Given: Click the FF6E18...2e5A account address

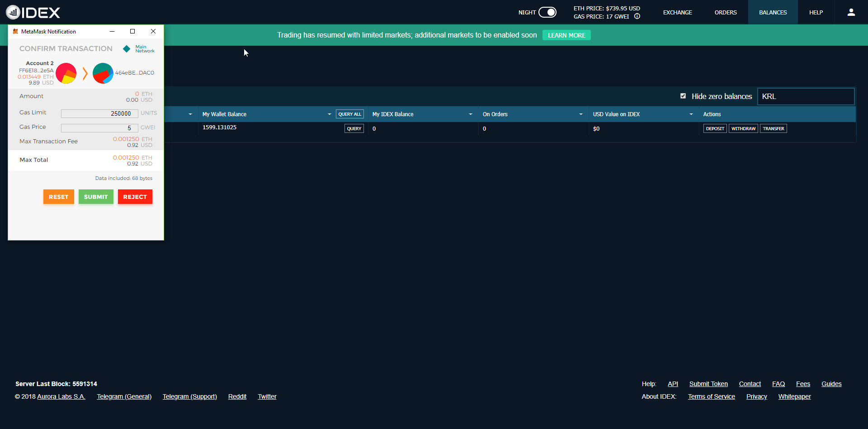Looking at the screenshot, I should 36,71.
